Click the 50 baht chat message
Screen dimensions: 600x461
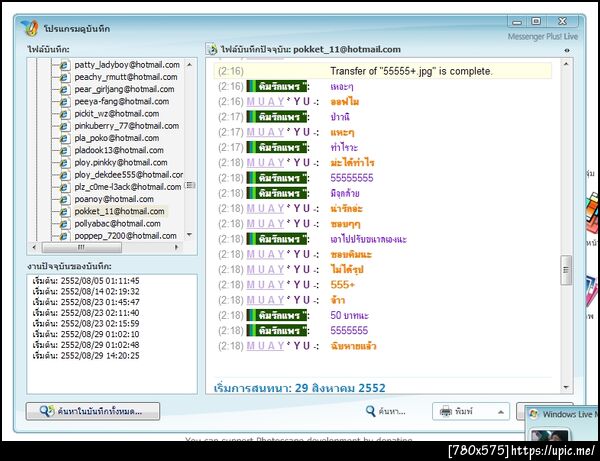pos(349,316)
